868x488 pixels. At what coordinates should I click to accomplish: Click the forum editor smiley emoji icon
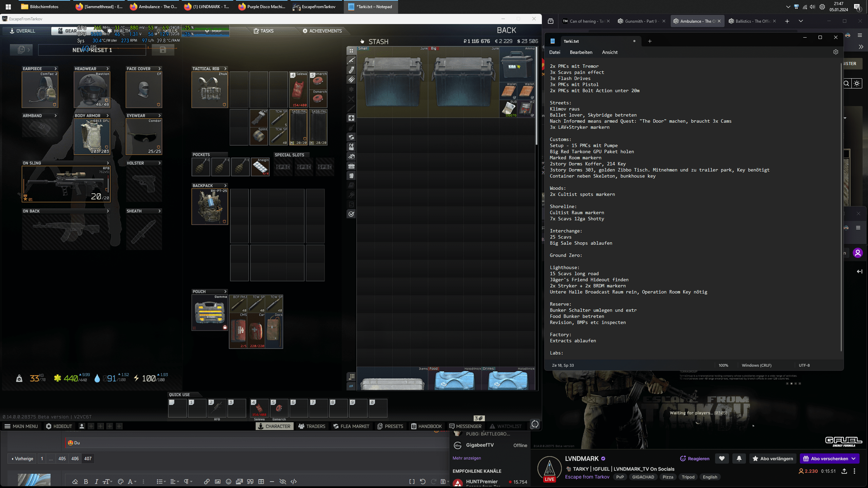[229, 481]
